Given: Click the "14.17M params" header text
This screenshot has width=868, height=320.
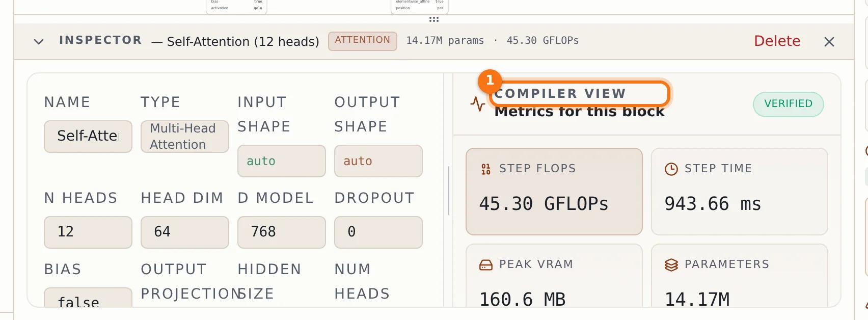Looking at the screenshot, I should coord(445,41).
